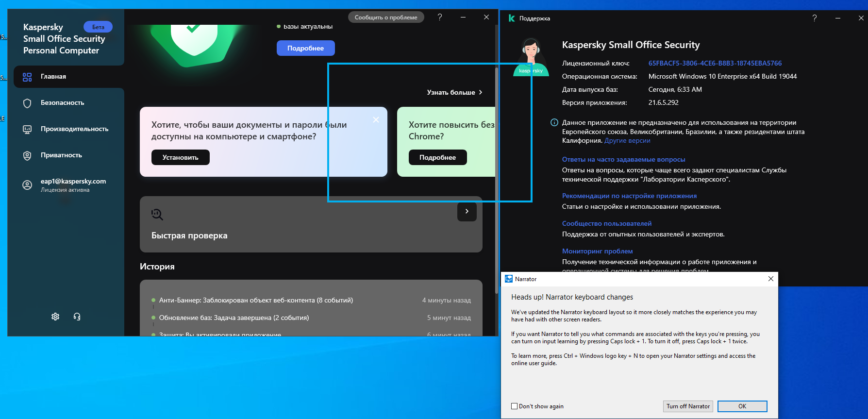
Task: Click the account profile icon
Action: (27, 185)
